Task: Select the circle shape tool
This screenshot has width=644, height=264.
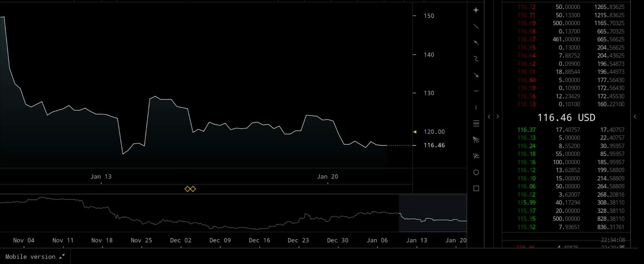Action: coord(476,172)
